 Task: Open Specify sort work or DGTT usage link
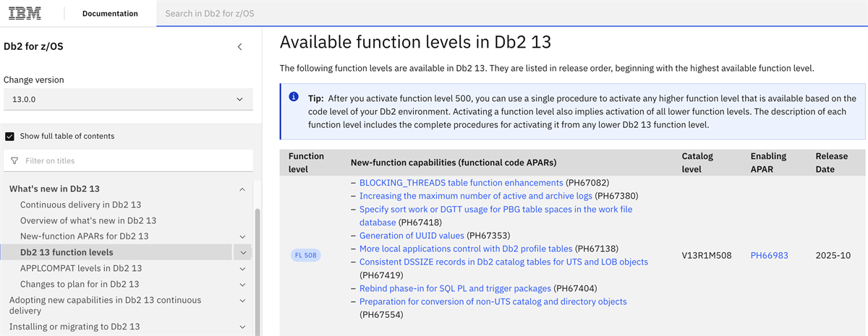(x=495, y=215)
